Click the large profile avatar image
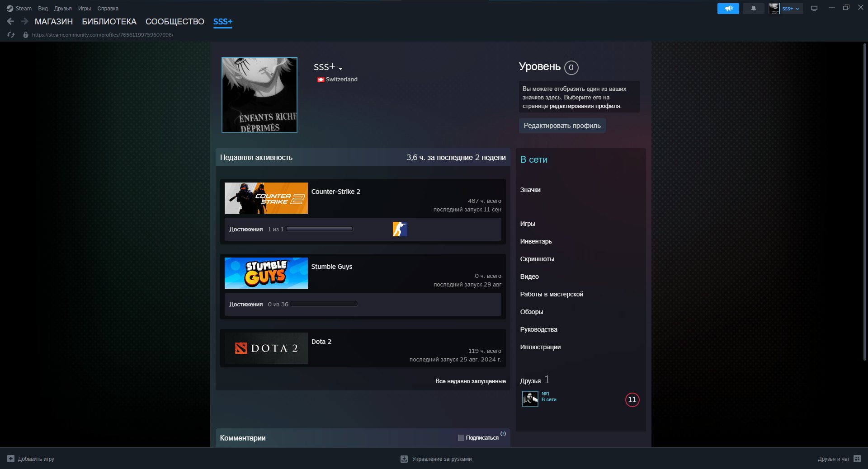Viewport: 868px width, 469px height. pyautogui.click(x=259, y=95)
